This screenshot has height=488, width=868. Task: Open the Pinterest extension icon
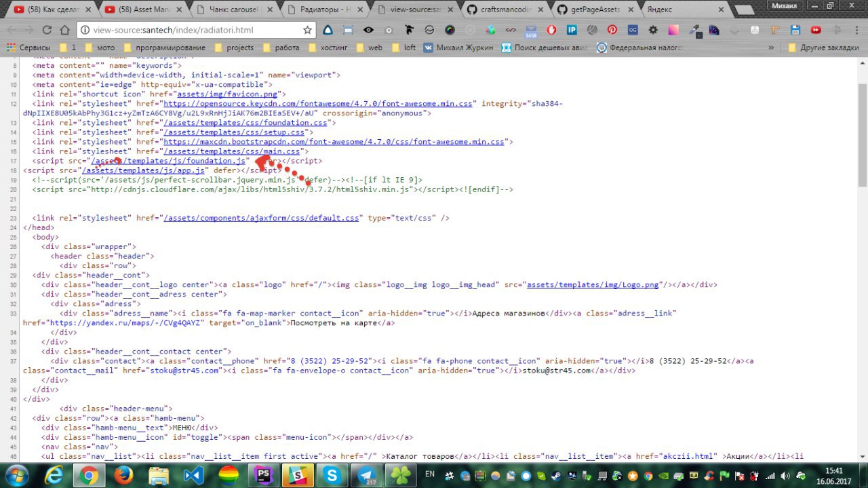612,30
